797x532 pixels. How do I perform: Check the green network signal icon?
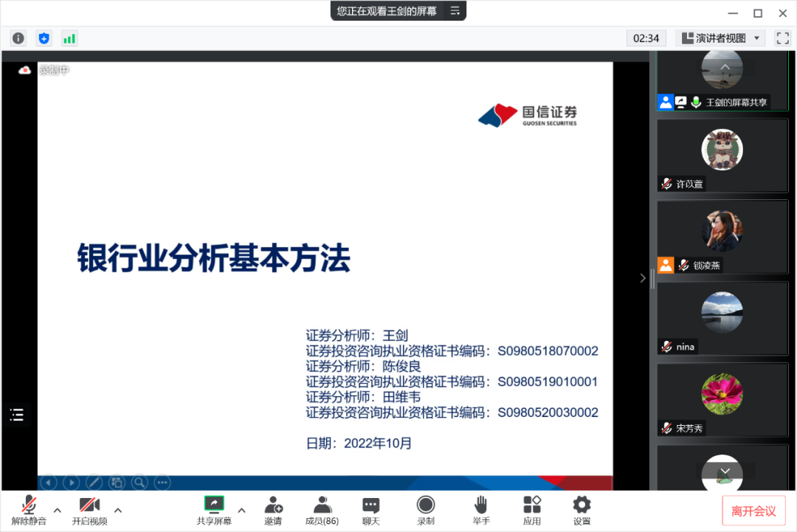coord(69,38)
